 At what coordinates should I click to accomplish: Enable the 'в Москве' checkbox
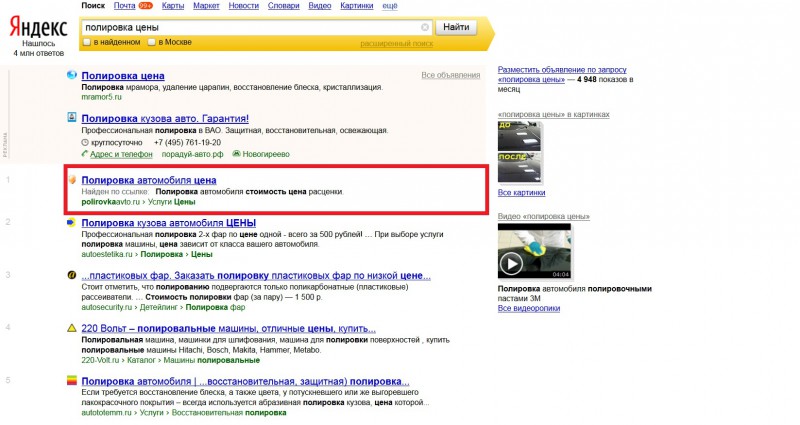[x=152, y=42]
